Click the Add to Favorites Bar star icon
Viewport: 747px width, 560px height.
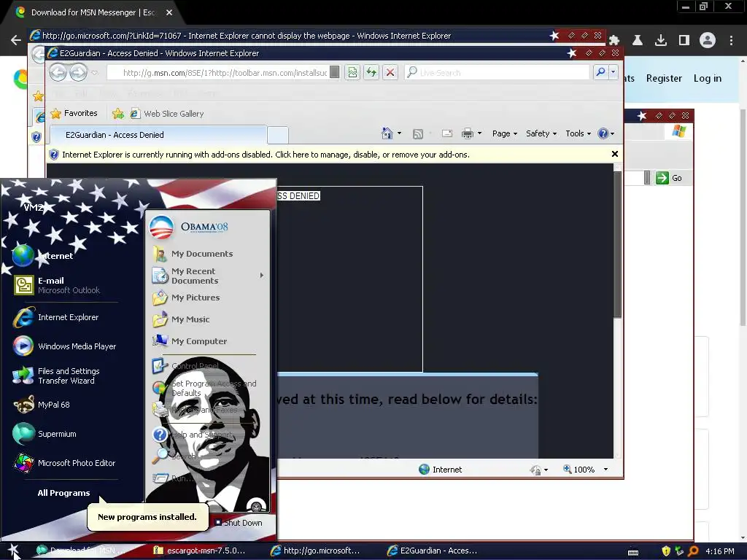click(x=117, y=113)
